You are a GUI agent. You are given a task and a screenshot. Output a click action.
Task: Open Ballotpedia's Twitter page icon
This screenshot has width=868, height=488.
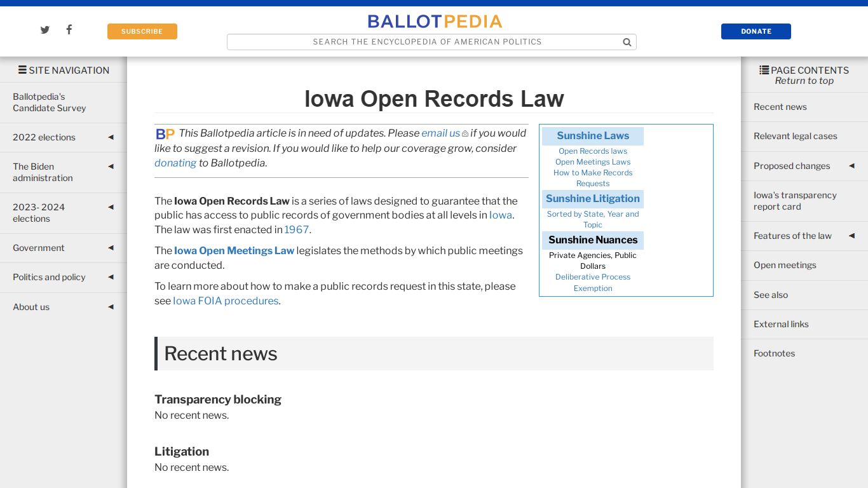[x=45, y=30]
